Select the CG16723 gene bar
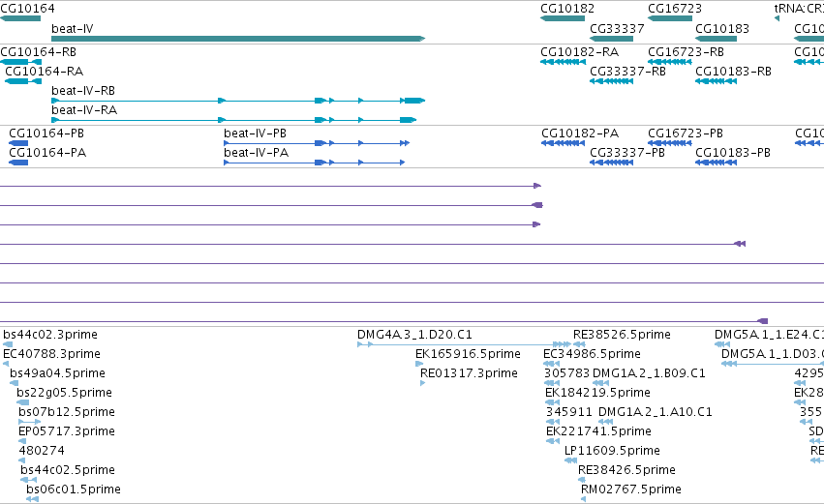Screen dimensions: 824x504 670,18
